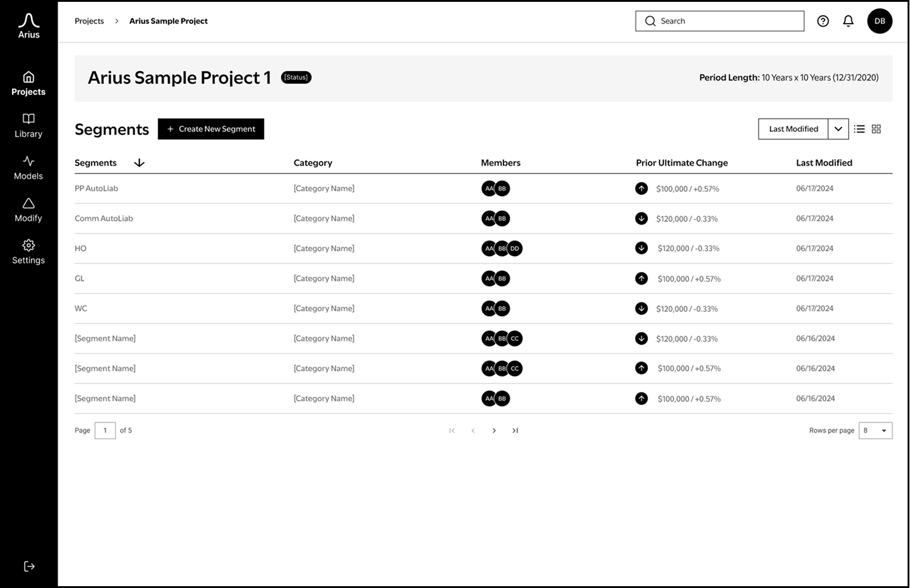Open the WC segment
The image size is (910, 588).
pyautogui.click(x=81, y=308)
